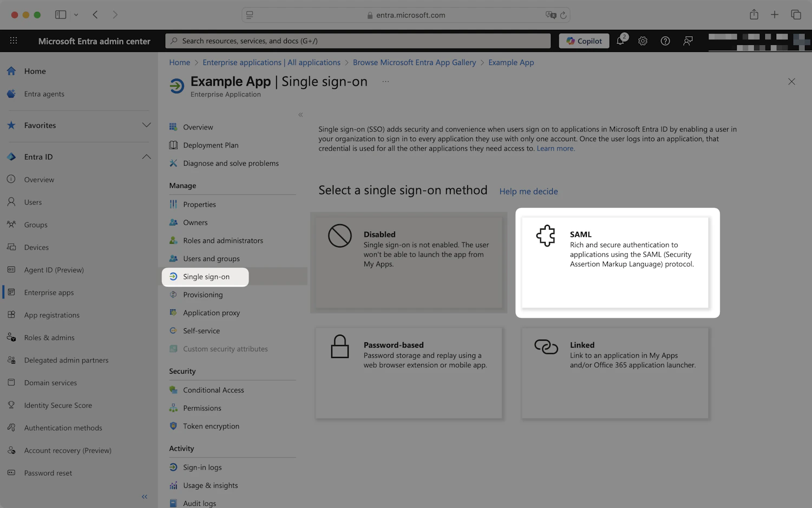Screen dimensions: 812x508
Task: Choose the Disabled sign-on card
Action: (409, 263)
